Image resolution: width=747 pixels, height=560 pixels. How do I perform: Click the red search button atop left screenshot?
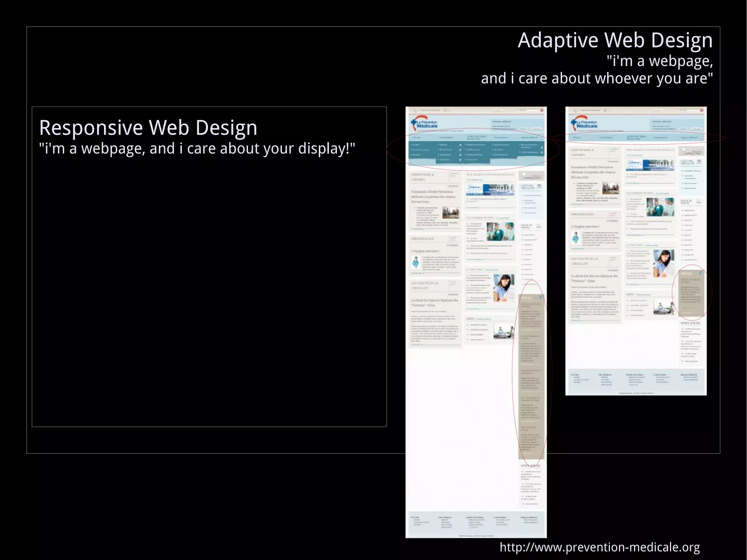pos(542,110)
